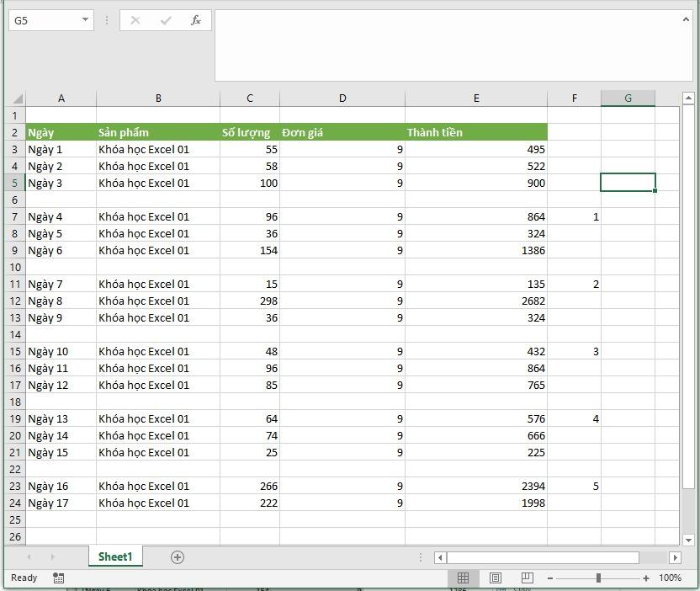Click the horizontal scrollbar right arrow
Image resolution: width=700 pixels, height=591 pixels.
coord(675,556)
